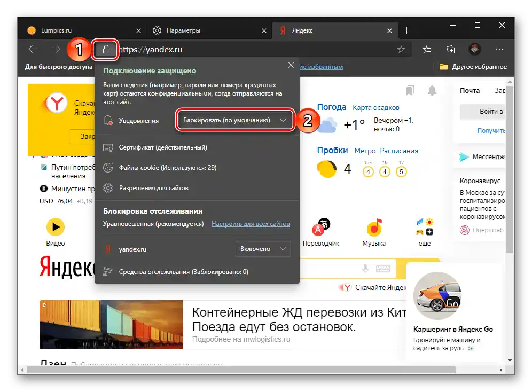Open Edge Collections from the browser toolbar
Screen dimensions: 532x392
tap(450, 49)
